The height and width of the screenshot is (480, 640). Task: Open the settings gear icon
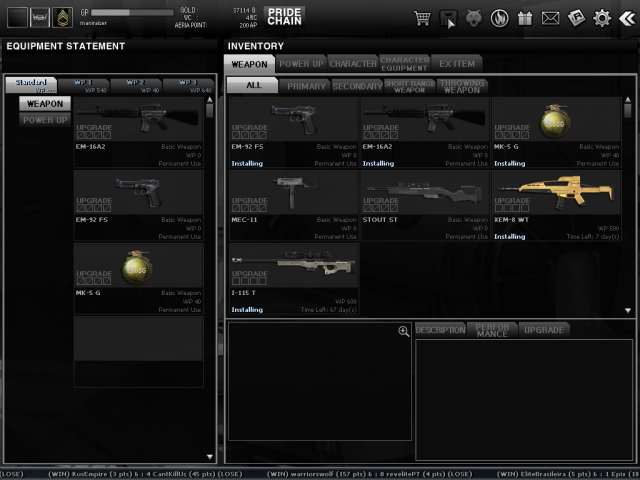(x=602, y=18)
